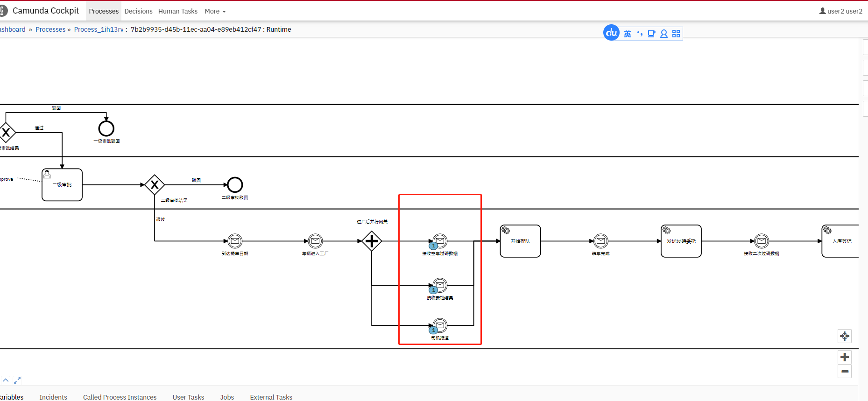Click instance badge on 司机报道 event
The width and height of the screenshot is (868, 401).
pyautogui.click(x=433, y=331)
